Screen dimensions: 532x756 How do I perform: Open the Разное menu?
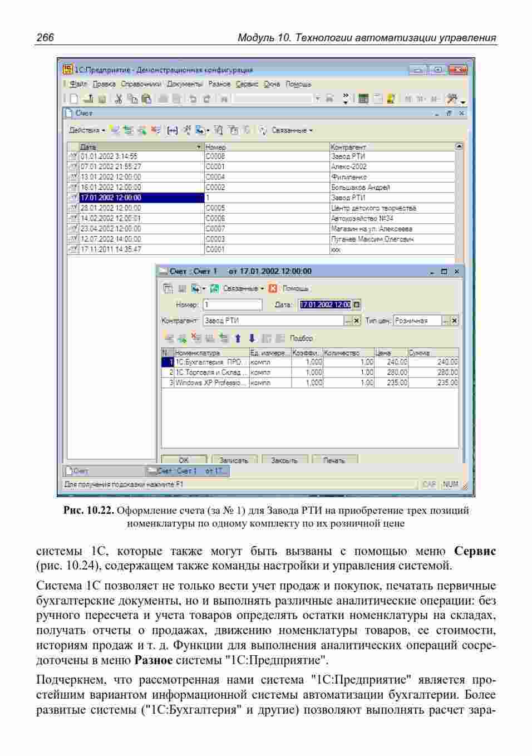[219, 84]
